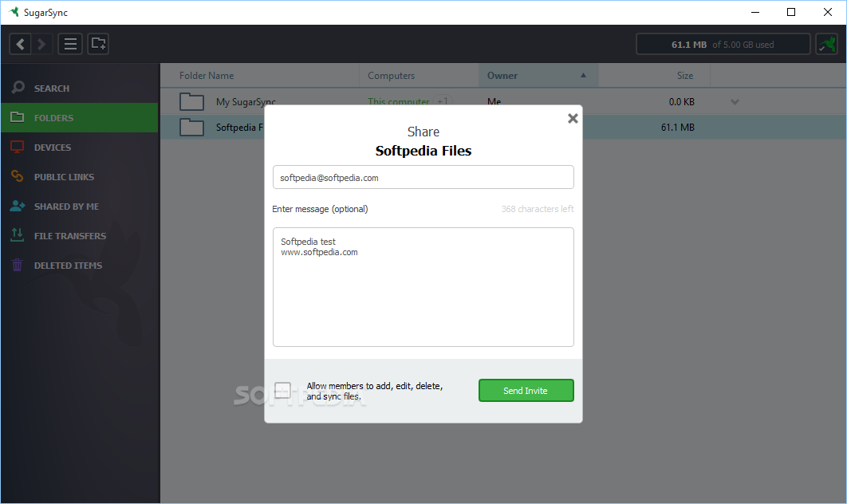Click the +1 computers badge
The image size is (847, 504).
[x=443, y=101]
